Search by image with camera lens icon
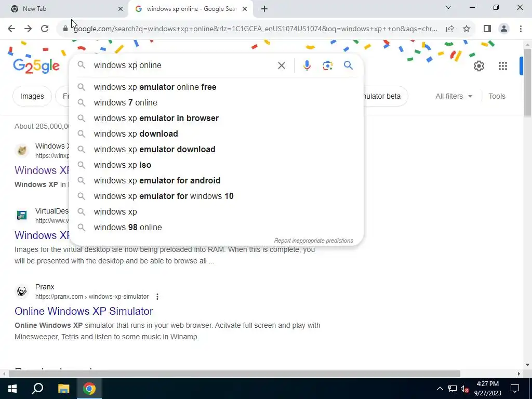 click(x=327, y=65)
